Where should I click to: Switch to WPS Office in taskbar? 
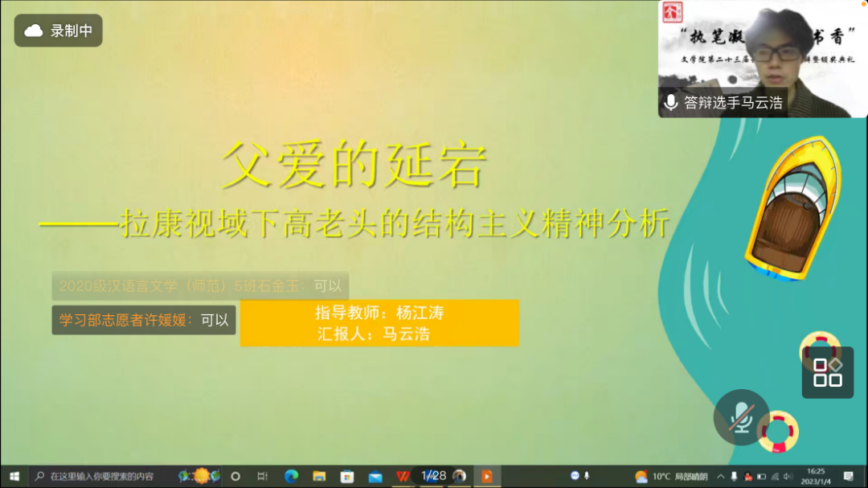402,476
